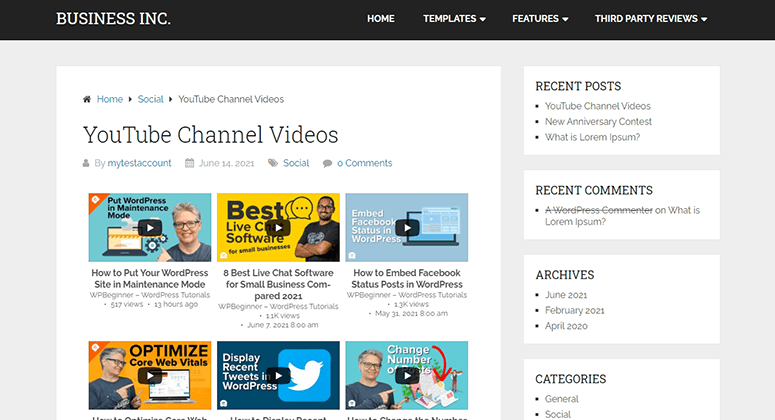Open June 2021 archive
Image resolution: width=775 pixels, height=420 pixels.
click(566, 295)
